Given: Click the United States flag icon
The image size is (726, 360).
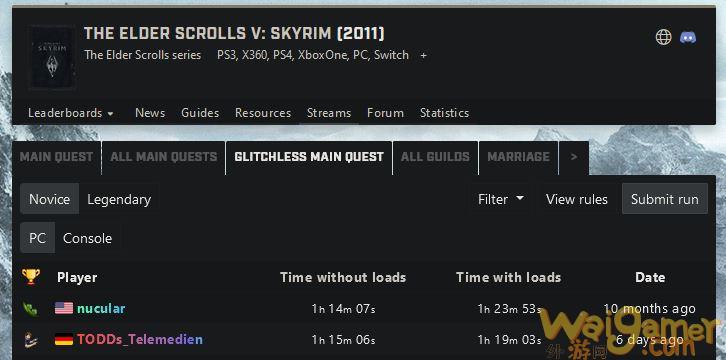Looking at the screenshot, I should (x=64, y=308).
